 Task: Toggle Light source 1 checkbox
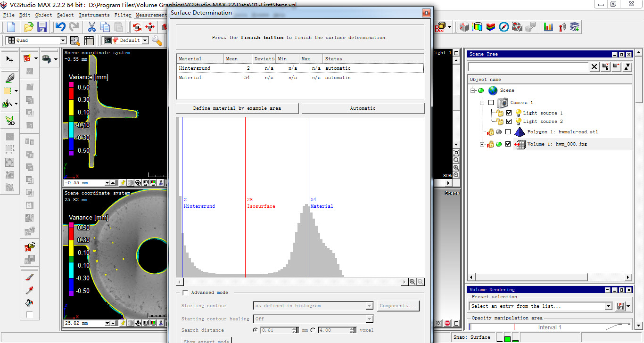tap(509, 113)
